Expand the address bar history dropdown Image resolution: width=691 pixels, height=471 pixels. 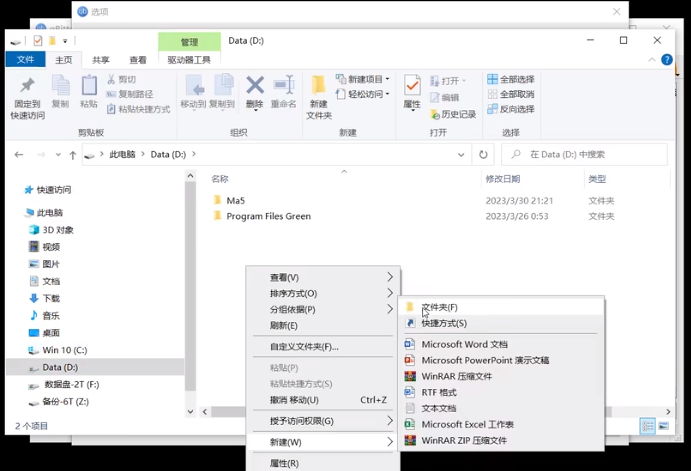coord(461,155)
